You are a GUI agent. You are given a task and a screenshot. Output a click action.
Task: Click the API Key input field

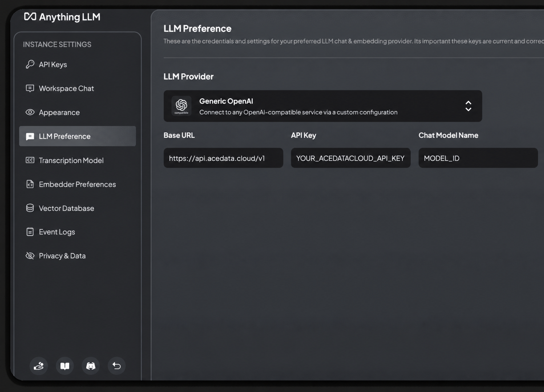pyautogui.click(x=351, y=158)
